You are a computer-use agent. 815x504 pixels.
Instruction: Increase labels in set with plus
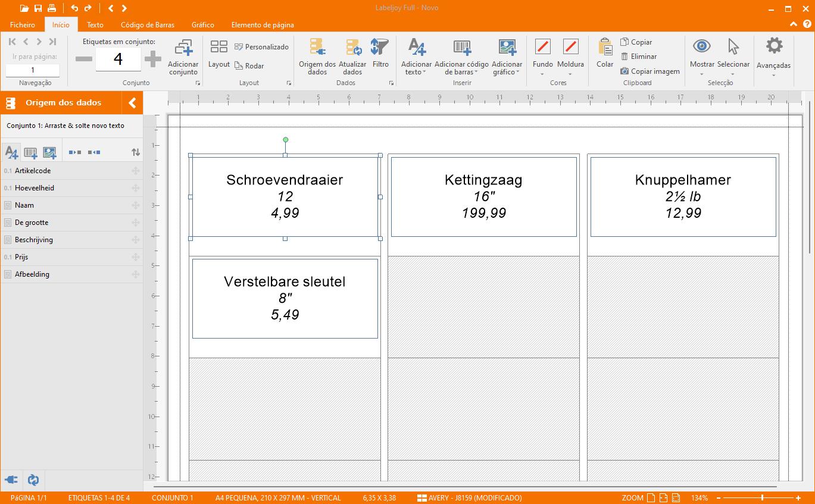point(153,59)
